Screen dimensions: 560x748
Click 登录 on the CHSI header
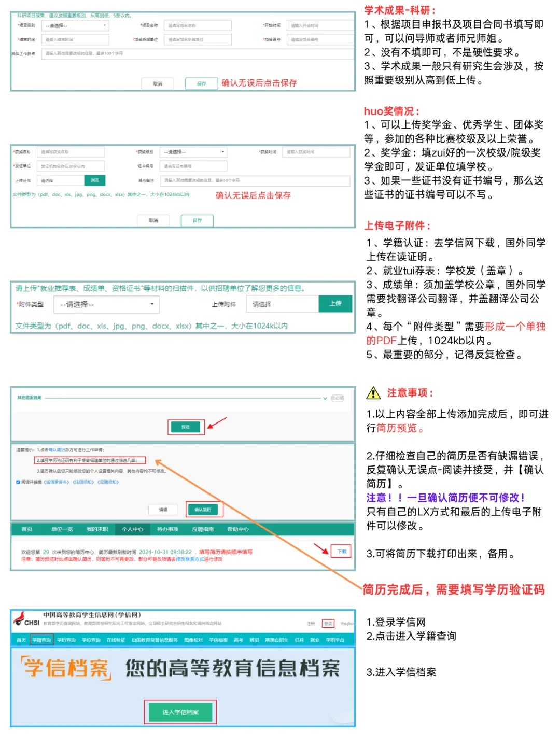[328, 624]
